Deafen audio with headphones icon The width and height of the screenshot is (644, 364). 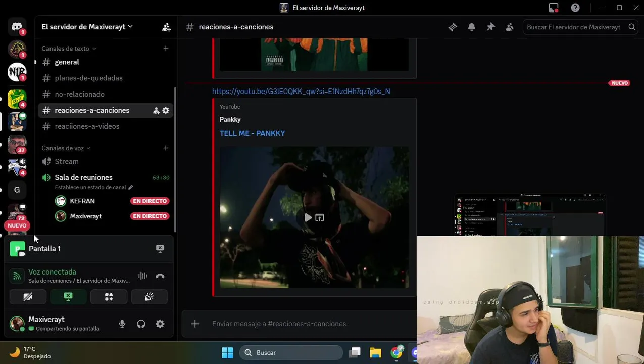coord(141,324)
